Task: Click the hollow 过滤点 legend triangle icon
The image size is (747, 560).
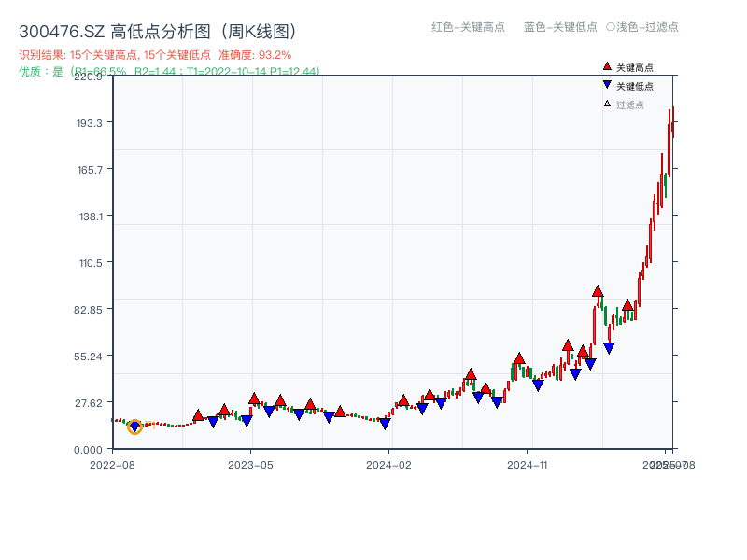Action: 607,104
